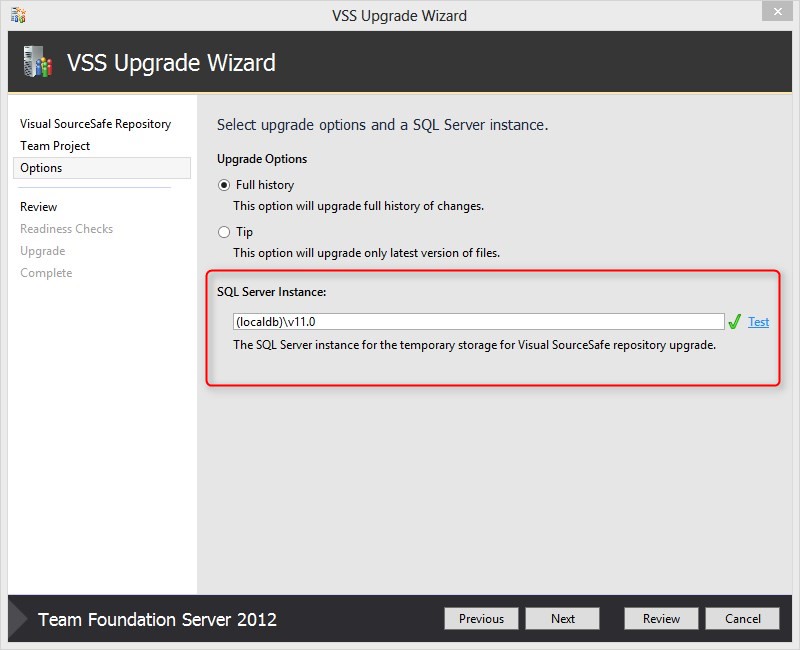Click the Test link for SQL instance
Image resolution: width=800 pixels, height=650 pixels.
758,322
